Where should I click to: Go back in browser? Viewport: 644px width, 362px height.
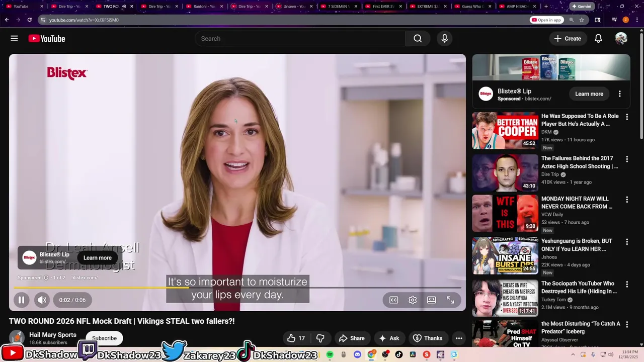[x=7, y=20]
